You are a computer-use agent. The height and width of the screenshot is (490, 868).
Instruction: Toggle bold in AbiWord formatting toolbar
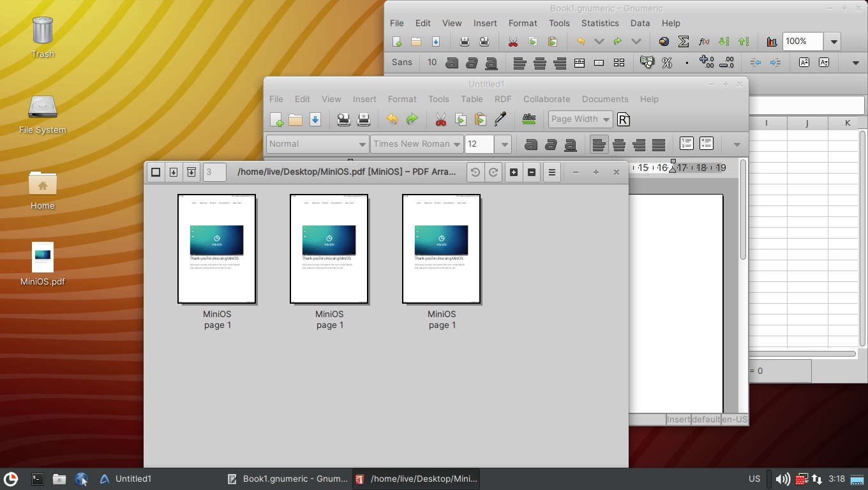(x=531, y=144)
